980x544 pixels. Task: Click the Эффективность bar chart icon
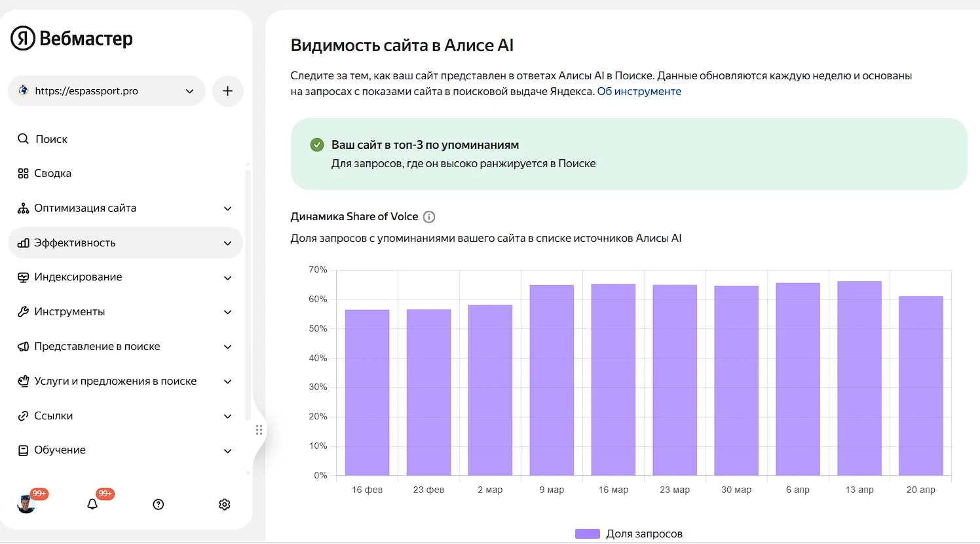tap(23, 243)
